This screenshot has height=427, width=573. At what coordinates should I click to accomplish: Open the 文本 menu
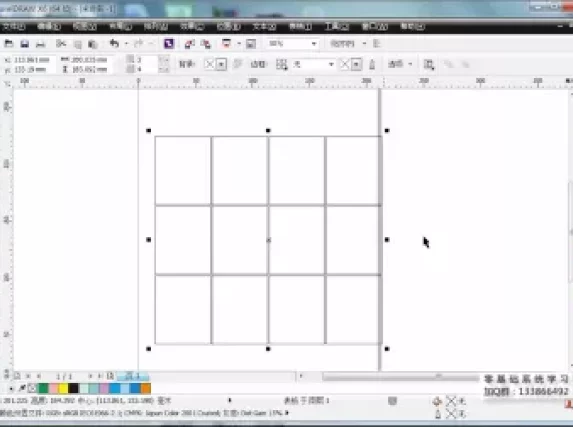point(264,26)
